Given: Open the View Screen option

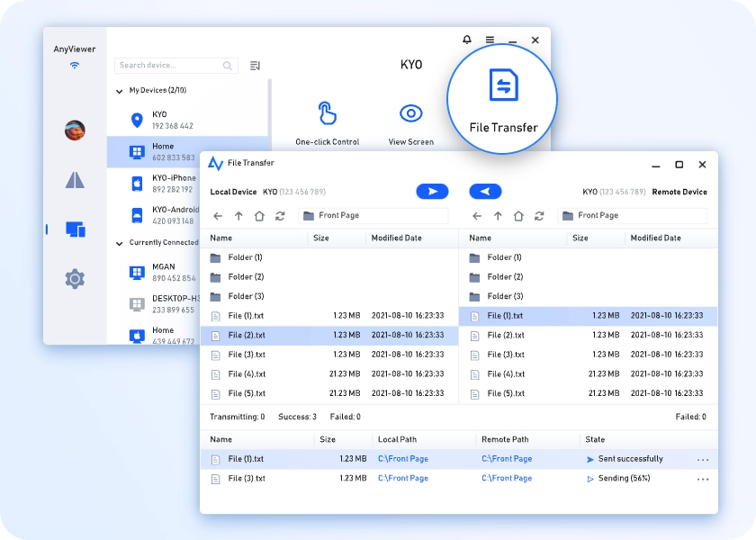Looking at the screenshot, I should [410, 114].
